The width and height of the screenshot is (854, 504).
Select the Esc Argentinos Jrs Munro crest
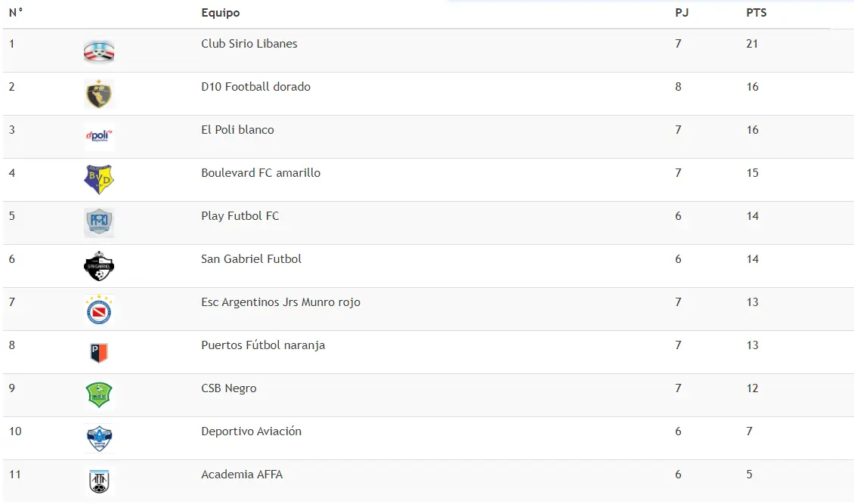coord(99,310)
